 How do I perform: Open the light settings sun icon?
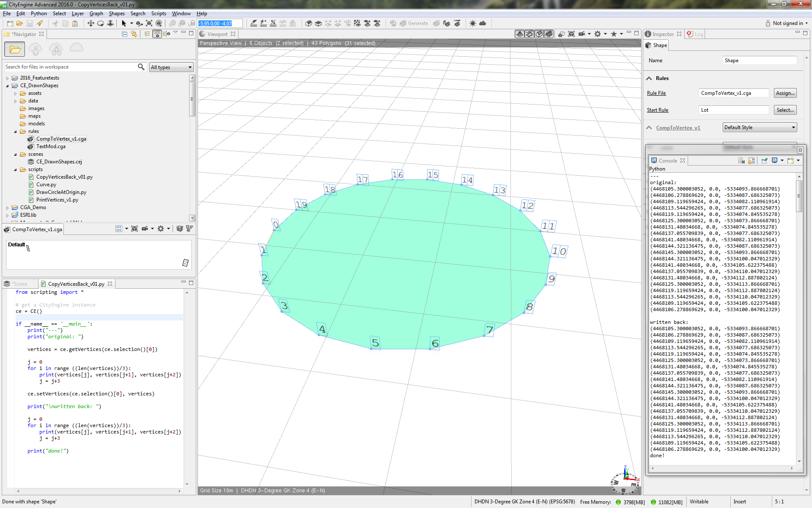click(x=472, y=23)
